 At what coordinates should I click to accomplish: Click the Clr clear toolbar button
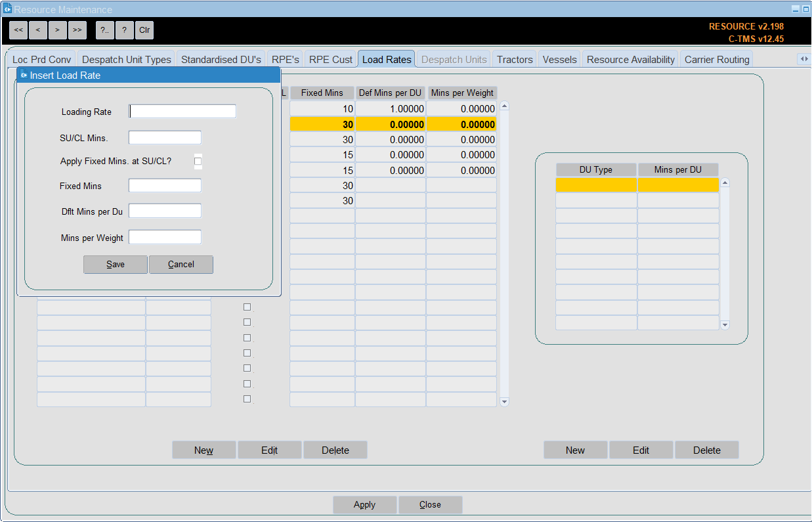coord(144,30)
